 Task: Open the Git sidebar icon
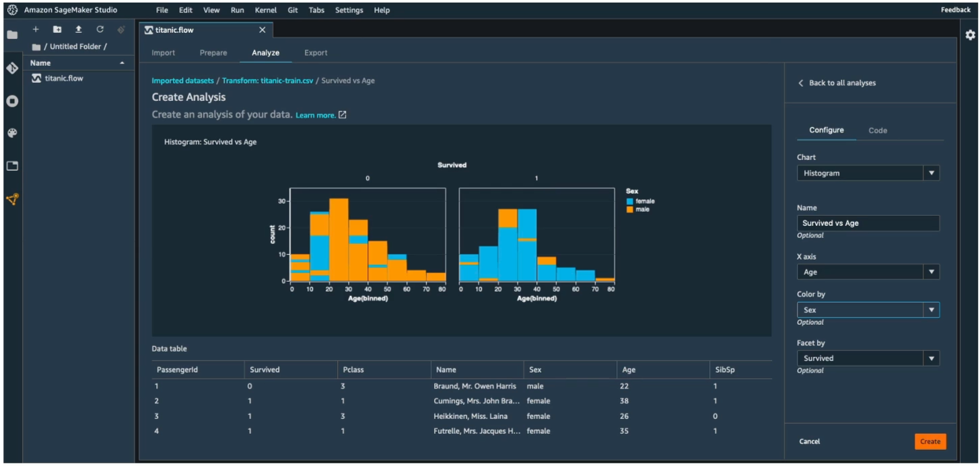[12, 68]
